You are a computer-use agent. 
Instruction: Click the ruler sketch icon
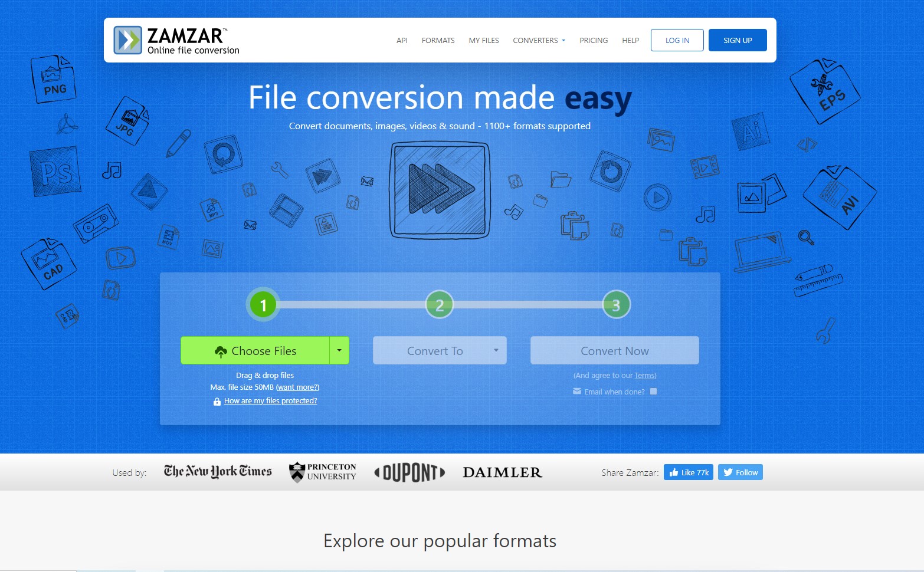coord(818,284)
